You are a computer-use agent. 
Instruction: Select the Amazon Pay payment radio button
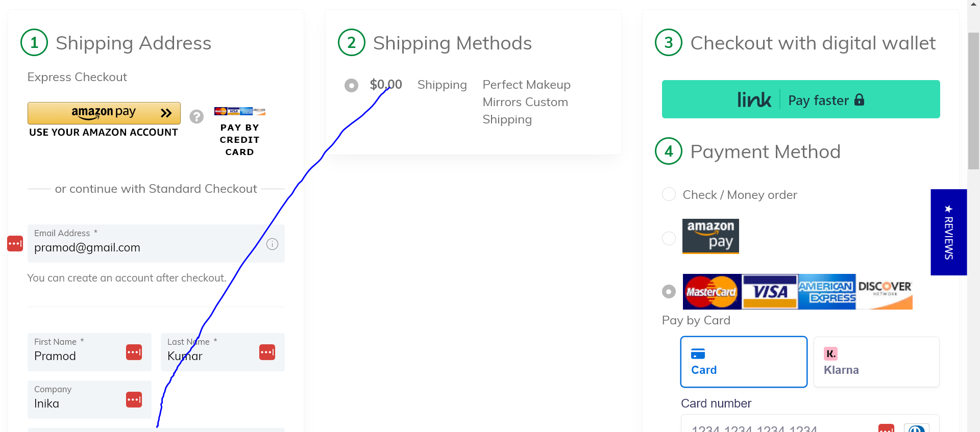coord(669,238)
